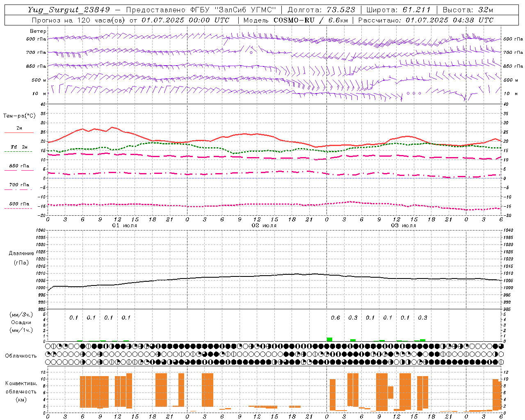Screen dimensions: 525x420
Task: Click the 03 июля date label
Action: point(403,226)
